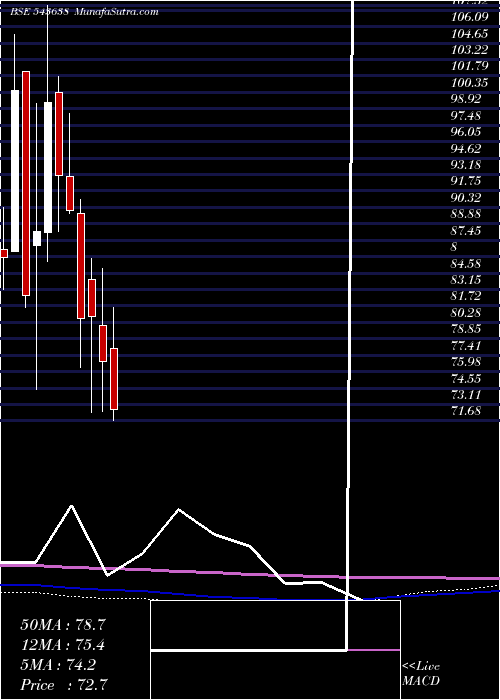500x700 pixels.
Task: Click the BSE 543688 ticker label
Action: 39,12
